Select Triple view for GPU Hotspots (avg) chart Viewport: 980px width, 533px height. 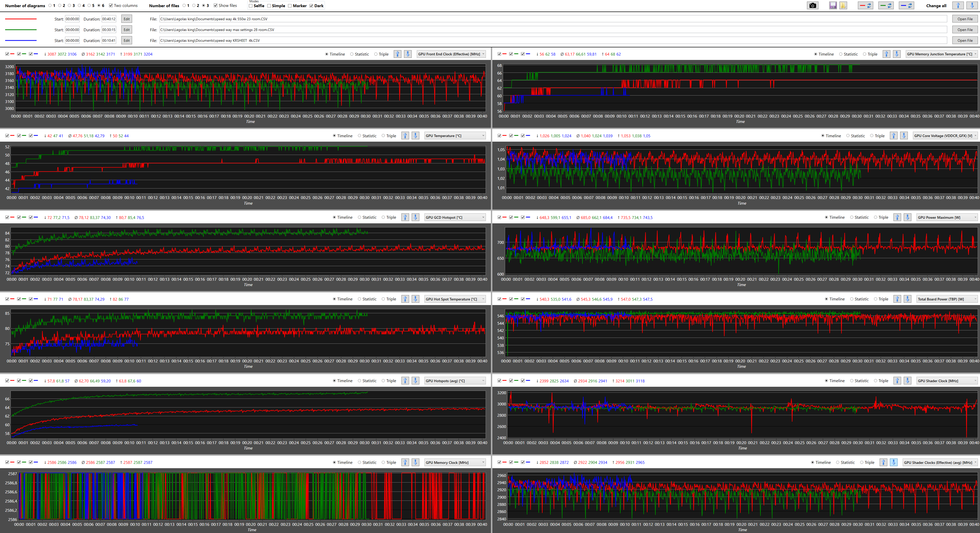(384, 381)
